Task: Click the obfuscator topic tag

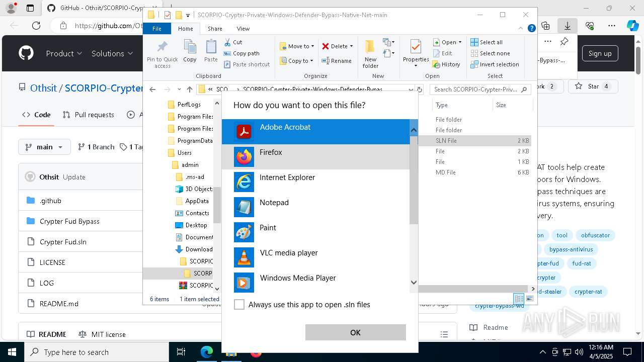Action: pyautogui.click(x=595, y=235)
